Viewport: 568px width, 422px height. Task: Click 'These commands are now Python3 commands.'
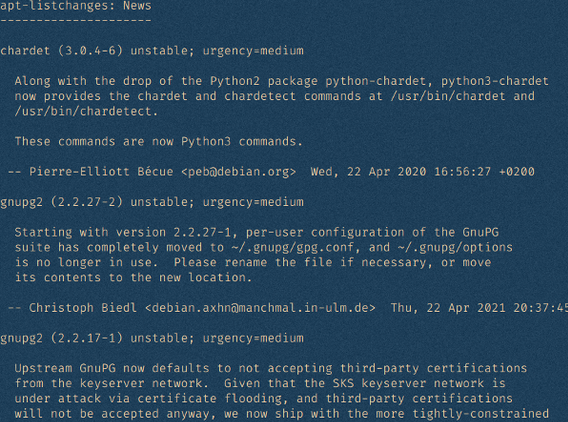[159, 141]
